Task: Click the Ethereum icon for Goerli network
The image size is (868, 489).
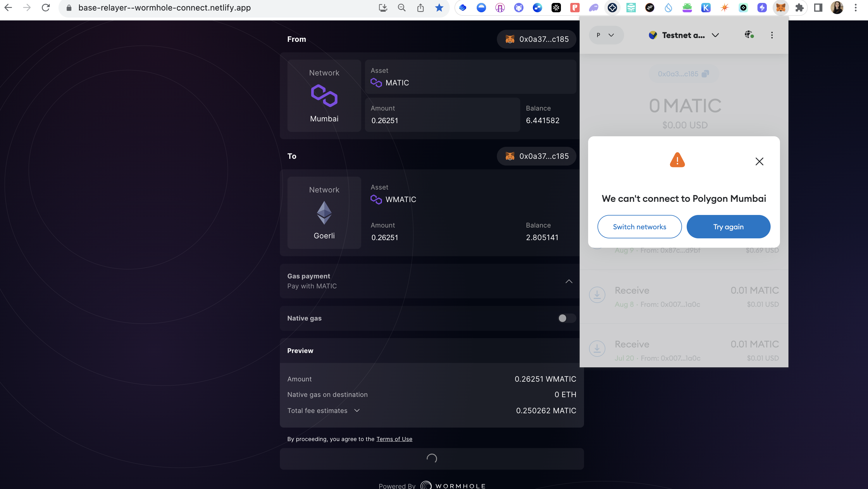Action: [324, 212]
